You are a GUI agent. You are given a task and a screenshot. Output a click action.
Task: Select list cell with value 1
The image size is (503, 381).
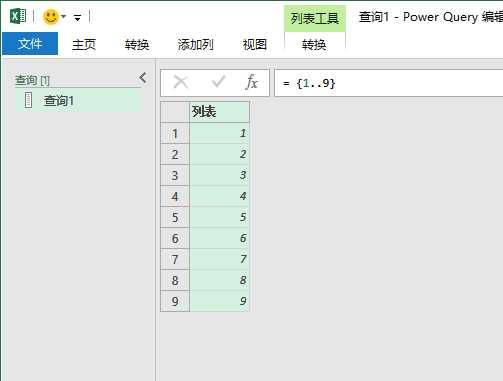[x=220, y=133]
